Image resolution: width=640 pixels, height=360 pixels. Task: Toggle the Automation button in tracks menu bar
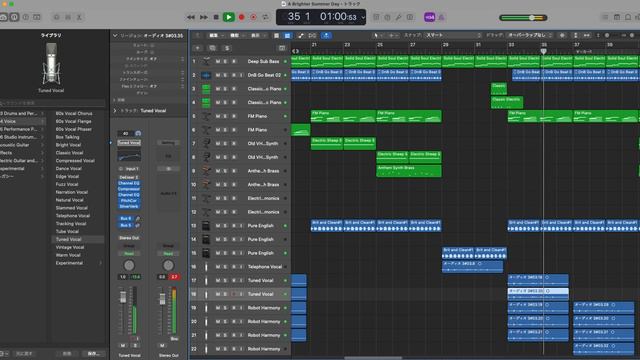click(301, 36)
